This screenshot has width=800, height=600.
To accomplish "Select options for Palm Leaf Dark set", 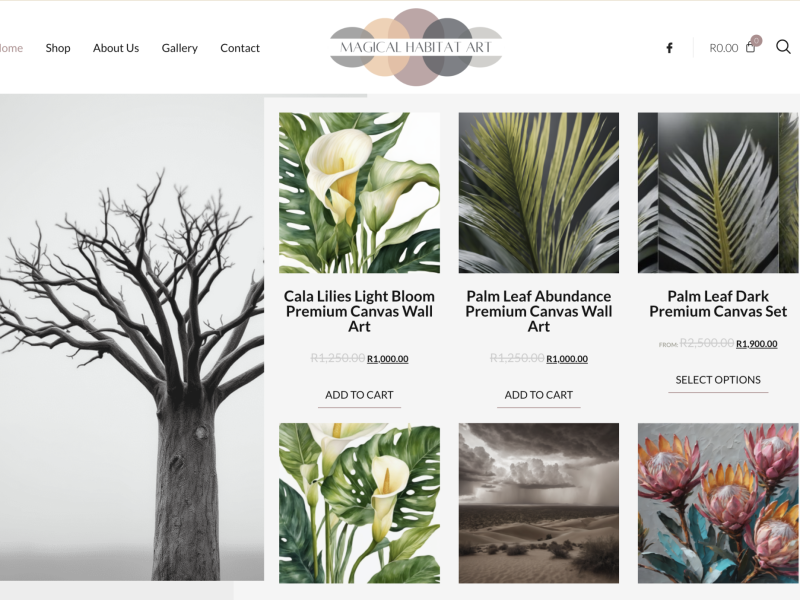I will 718,380.
